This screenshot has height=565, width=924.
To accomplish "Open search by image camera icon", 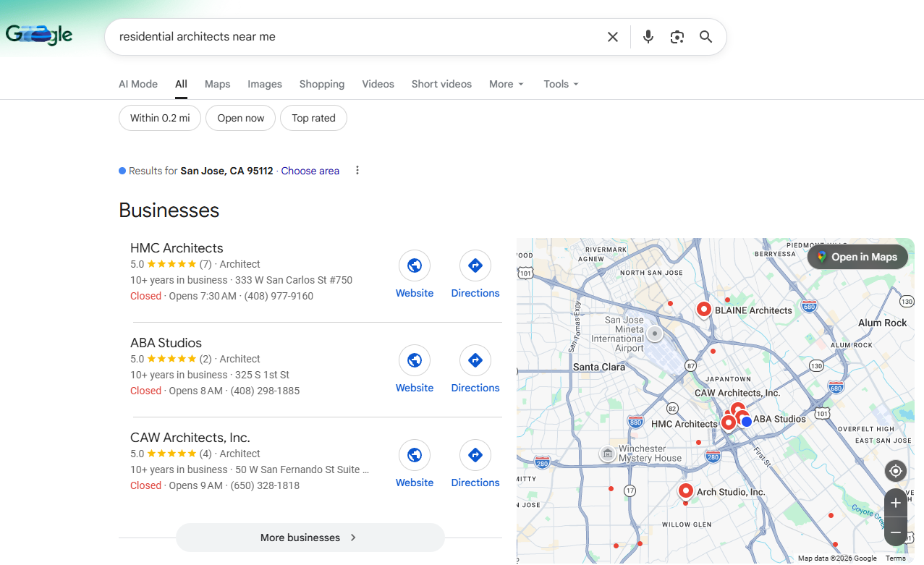I will 677,37.
